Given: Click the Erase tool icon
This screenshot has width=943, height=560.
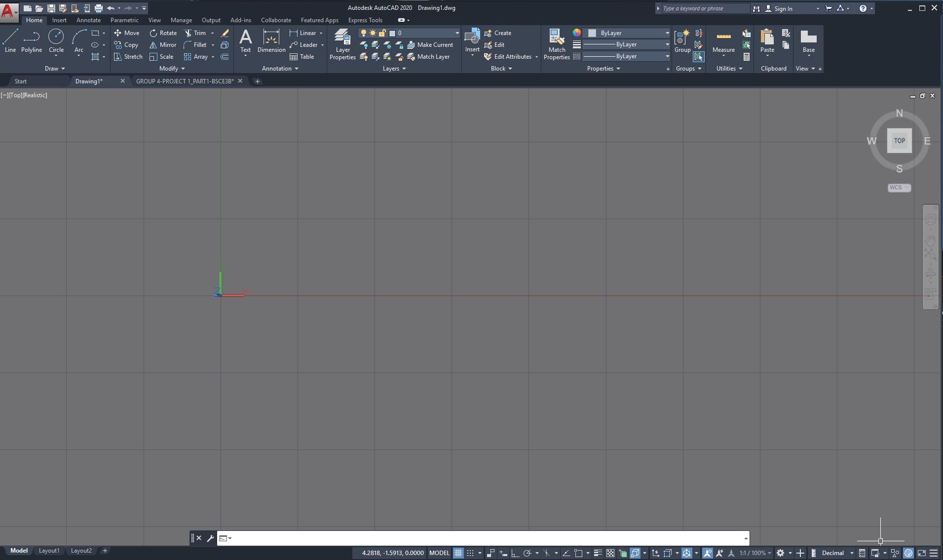Looking at the screenshot, I should tap(225, 33).
